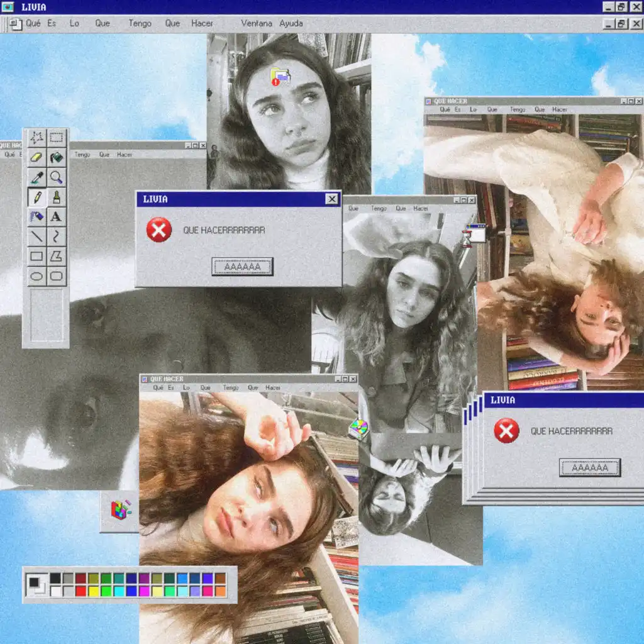Pick the bright red color swatch
Viewport: 644px width, 644px height.
(81, 591)
